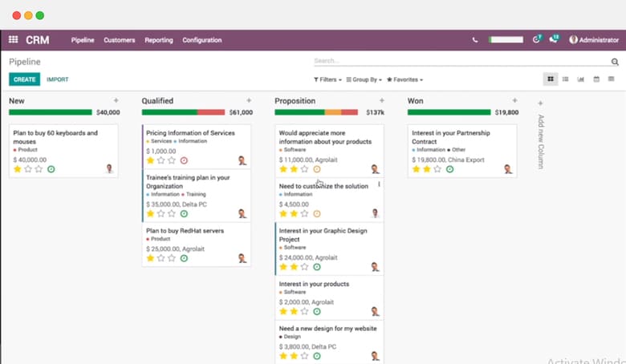Add a quick lead in Proposition column

[382, 100]
